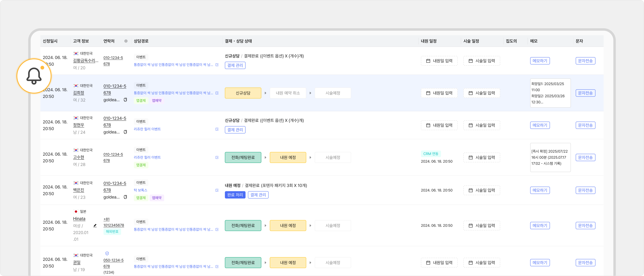Viewport: 644px width, 276px height.
Task: Open 시술일 입력 date picker for Hinata
Action: tap(481, 226)
